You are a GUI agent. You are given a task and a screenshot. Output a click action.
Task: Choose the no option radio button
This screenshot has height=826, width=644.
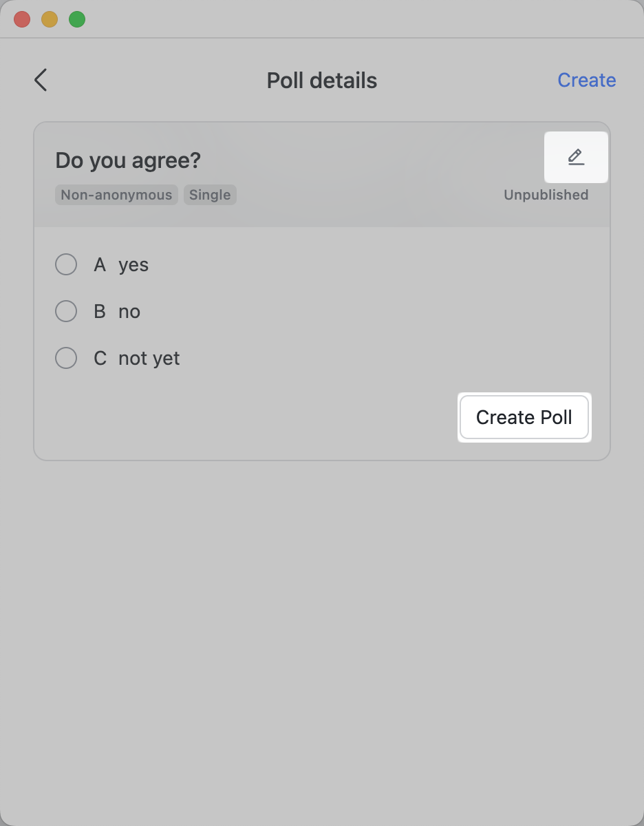[66, 311]
